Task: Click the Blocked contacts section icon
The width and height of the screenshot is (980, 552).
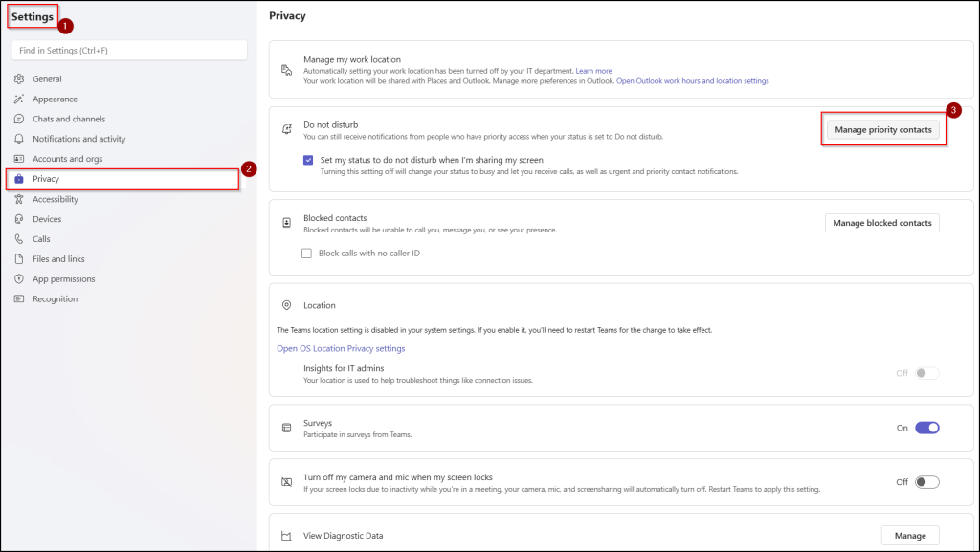Action: [x=286, y=223]
